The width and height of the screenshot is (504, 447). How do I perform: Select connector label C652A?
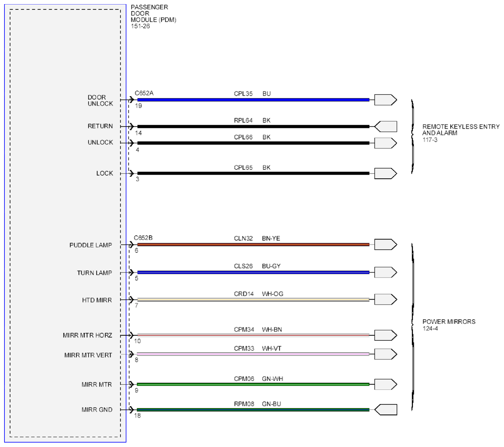coord(144,93)
